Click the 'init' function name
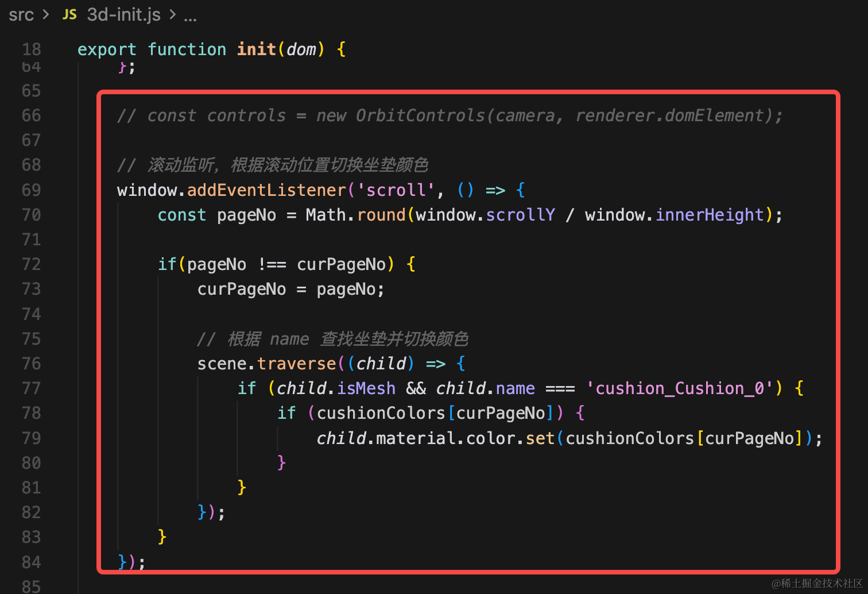This screenshot has height=594, width=868. tap(257, 49)
